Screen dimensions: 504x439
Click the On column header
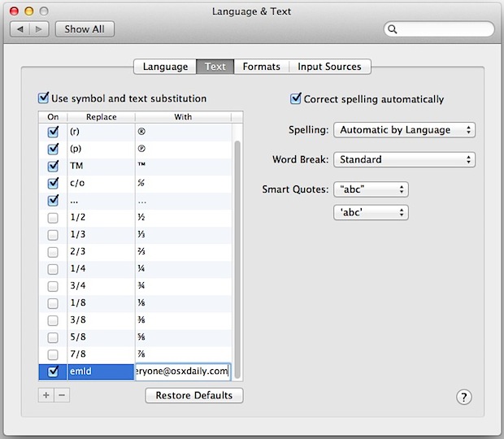click(x=53, y=117)
